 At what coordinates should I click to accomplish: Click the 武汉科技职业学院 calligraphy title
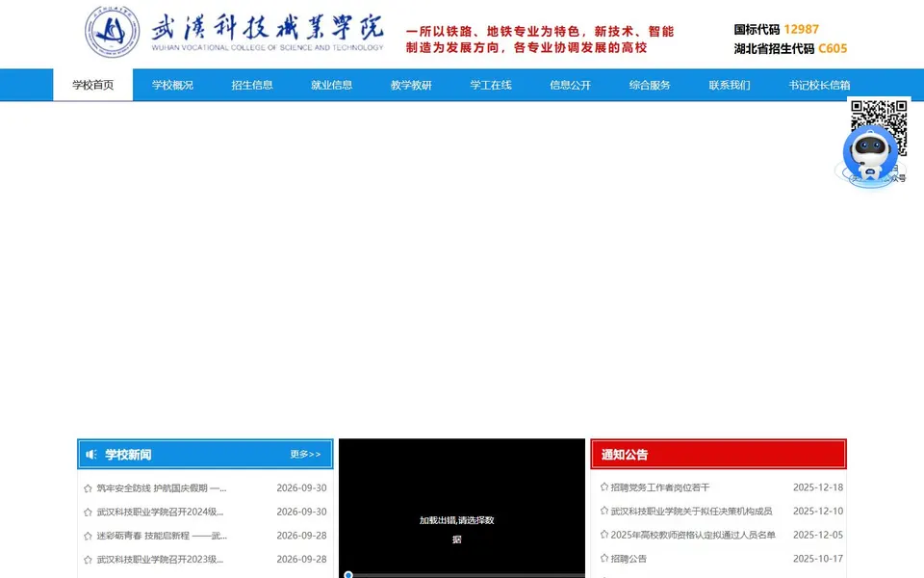(x=267, y=27)
